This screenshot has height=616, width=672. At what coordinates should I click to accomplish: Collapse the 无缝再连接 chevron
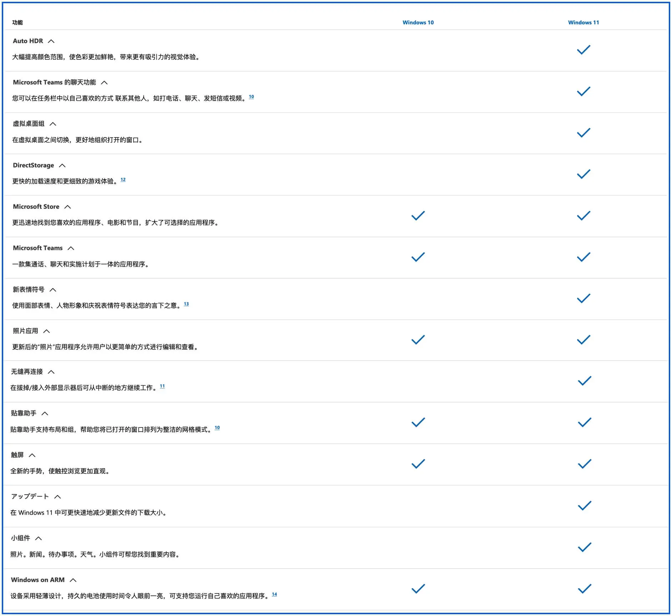point(51,372)
